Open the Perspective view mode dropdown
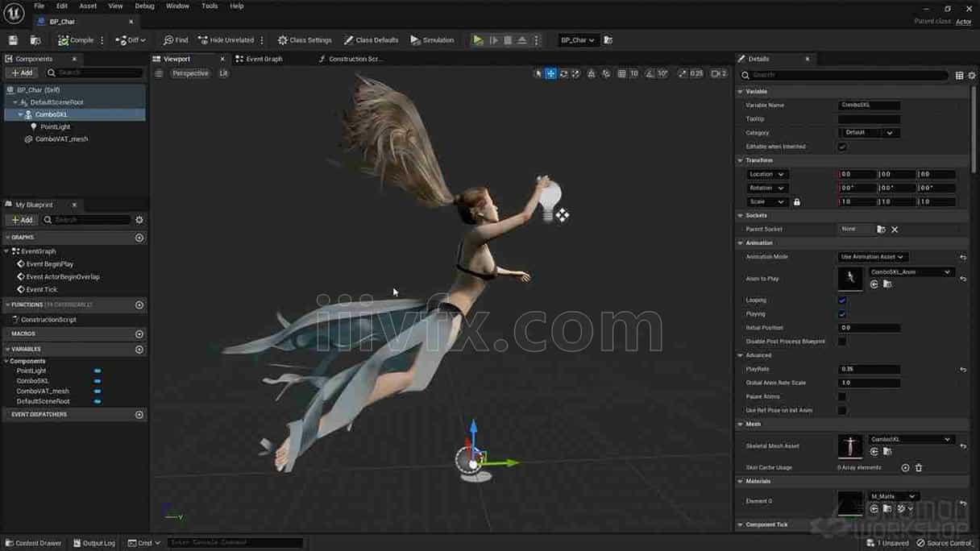 click(x=190, y=73)
